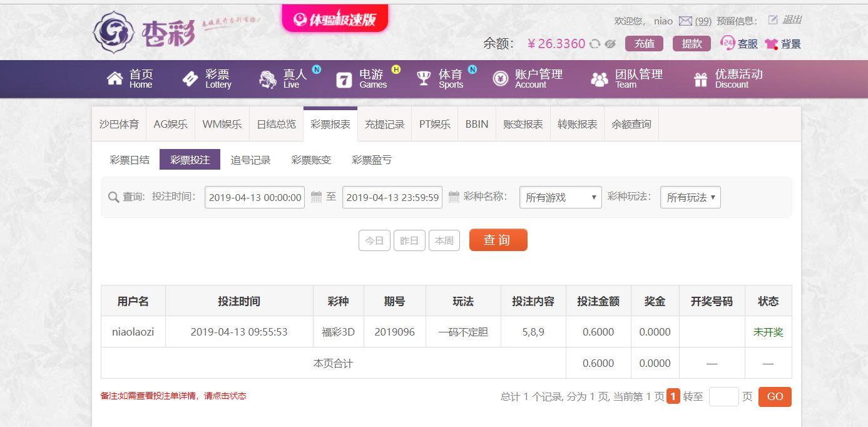Image resolution: width=868 pixels, height=427 pixels.
Task: Open the 团队管理 Team people icon
Action: coord(600,79)
